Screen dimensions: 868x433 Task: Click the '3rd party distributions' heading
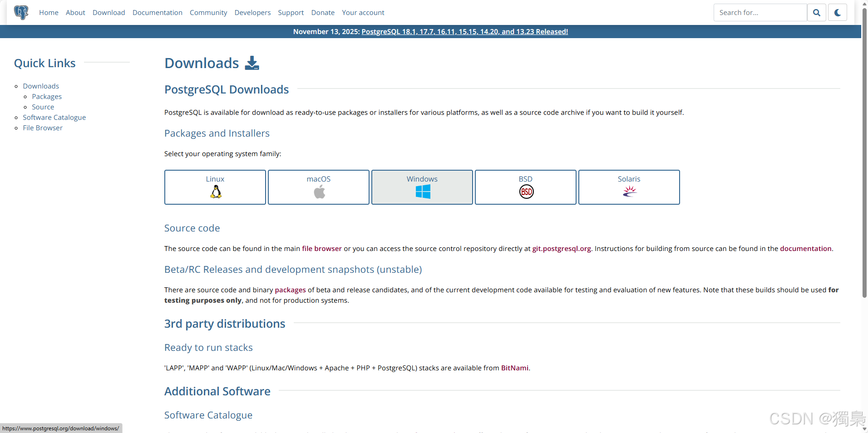tap(225, 324)
